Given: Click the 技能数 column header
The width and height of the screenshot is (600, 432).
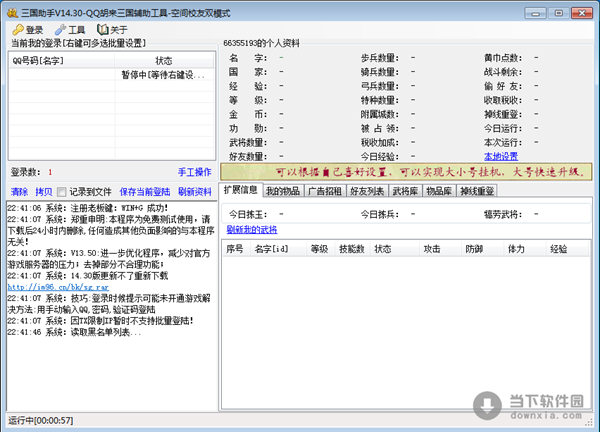Looking at the screenshot, I should [x=353, y=249].
